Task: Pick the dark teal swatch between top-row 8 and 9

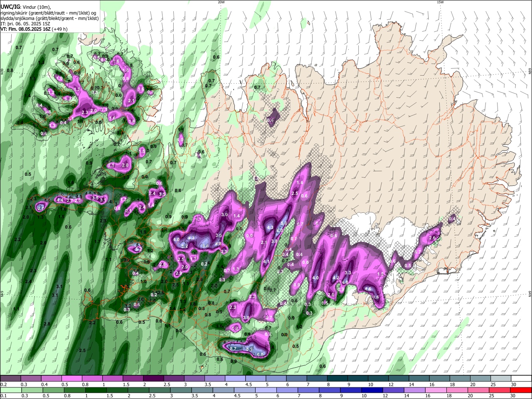Action: 337,379
